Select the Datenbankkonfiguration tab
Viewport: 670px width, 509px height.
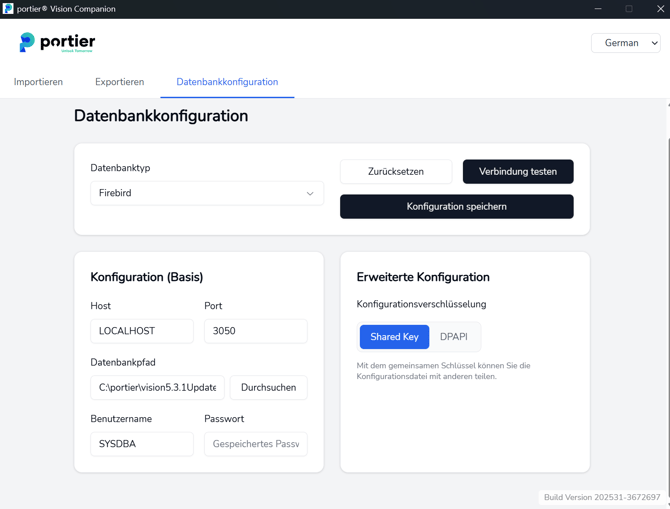pos(227,82)
